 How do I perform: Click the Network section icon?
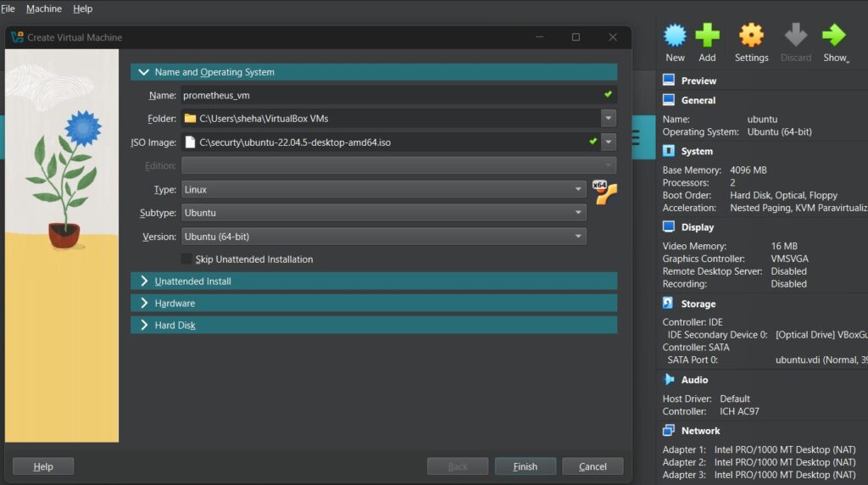coord(669,430)
